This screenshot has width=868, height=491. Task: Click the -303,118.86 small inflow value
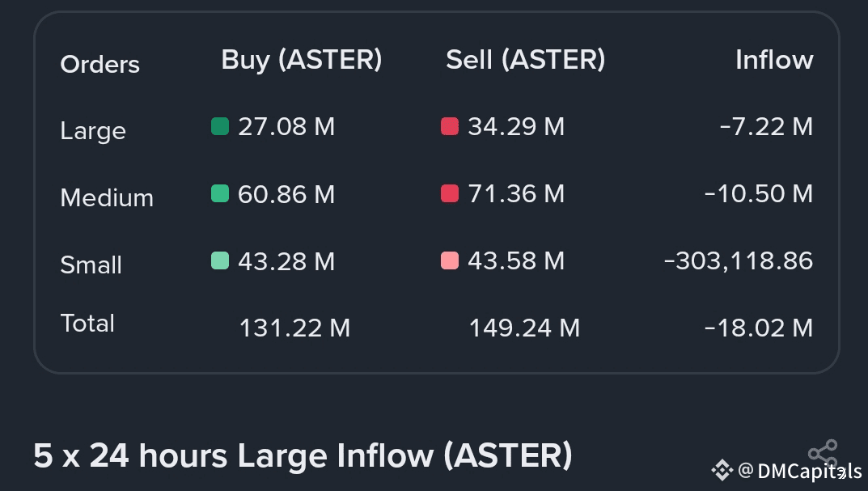pos(738,261)
